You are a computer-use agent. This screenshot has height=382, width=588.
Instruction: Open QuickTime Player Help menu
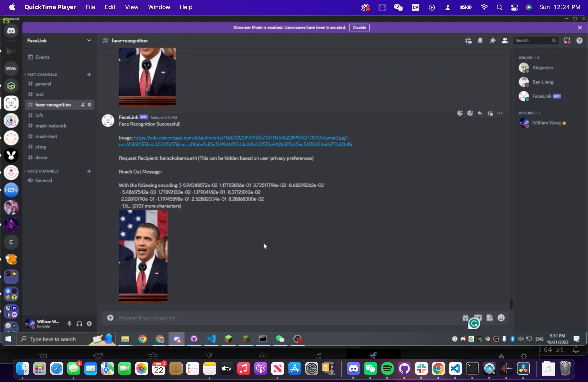[x=186, y=7]
